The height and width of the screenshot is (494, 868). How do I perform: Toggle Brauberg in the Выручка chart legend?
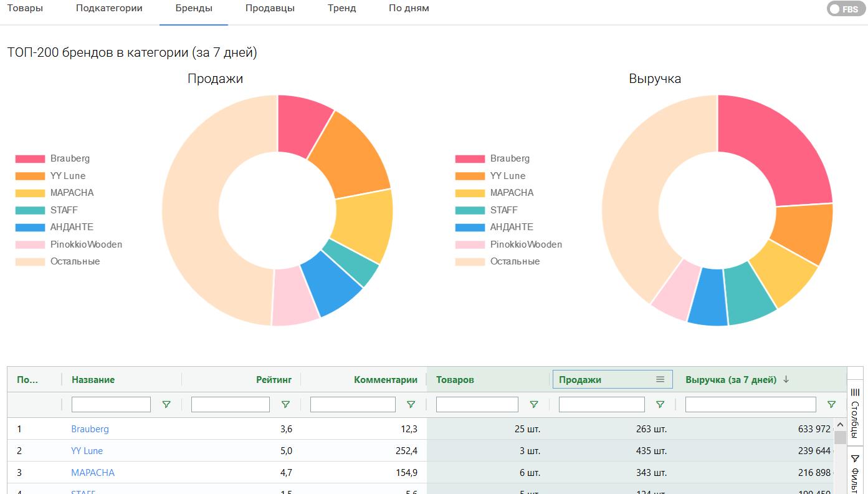[492, 158]
